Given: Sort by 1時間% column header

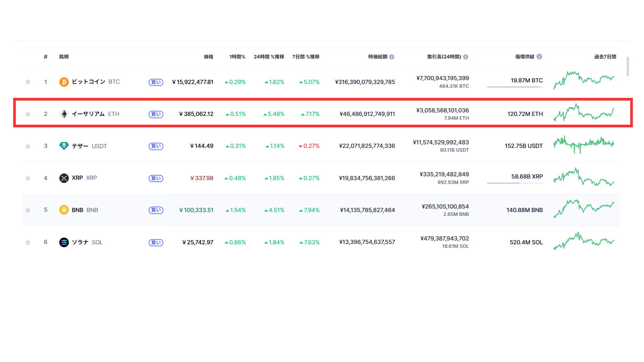Looking at the screenshot, I should pos(237,57).
